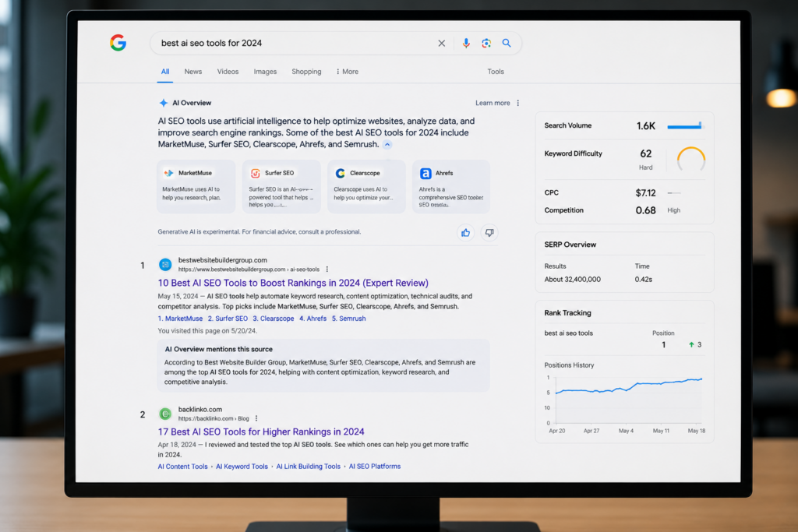Switch to Shopping tab
The height and width of the screenshot is (532, 798).
[x=306, y=72]
